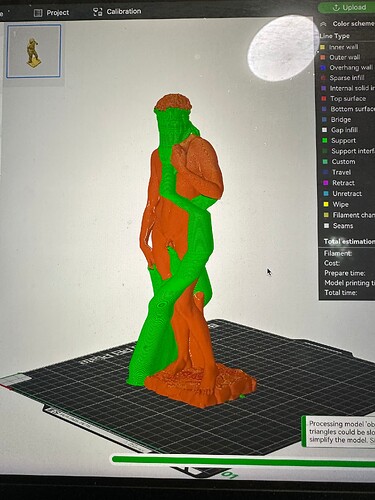The image size is (375, 500).
Task: Switch to the Calibration tab
Action: (x=117, y=12)
